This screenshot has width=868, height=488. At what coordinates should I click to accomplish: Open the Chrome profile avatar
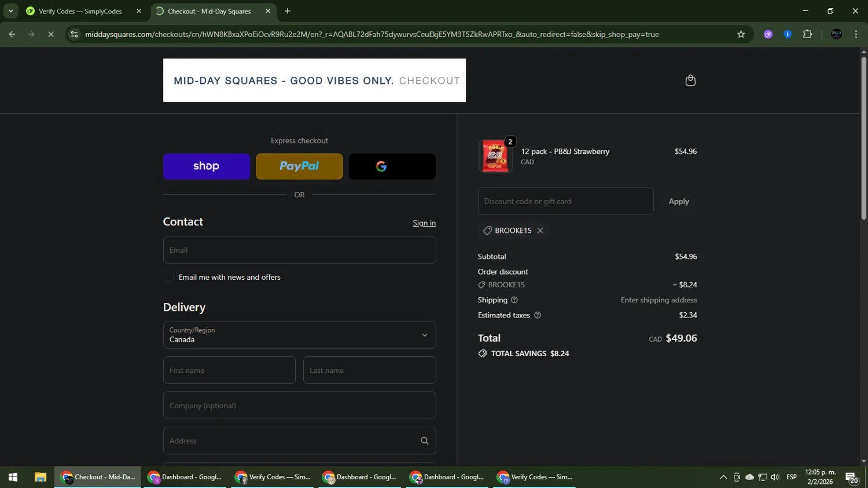tap(836, 34)
